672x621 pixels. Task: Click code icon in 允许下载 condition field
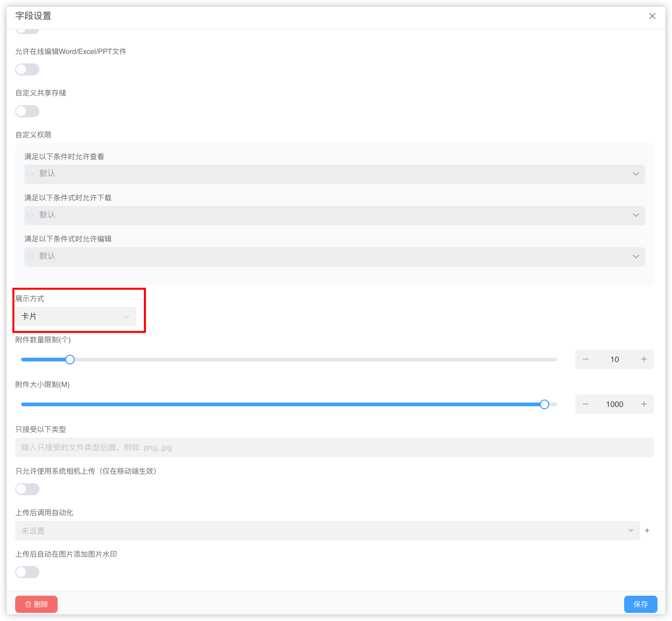coord(30,215)
